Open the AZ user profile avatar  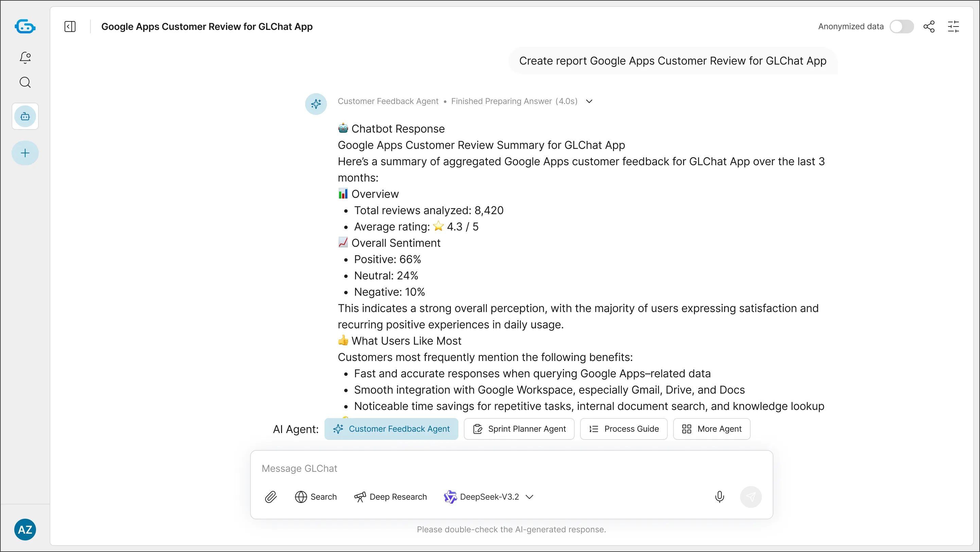(25, 529)
